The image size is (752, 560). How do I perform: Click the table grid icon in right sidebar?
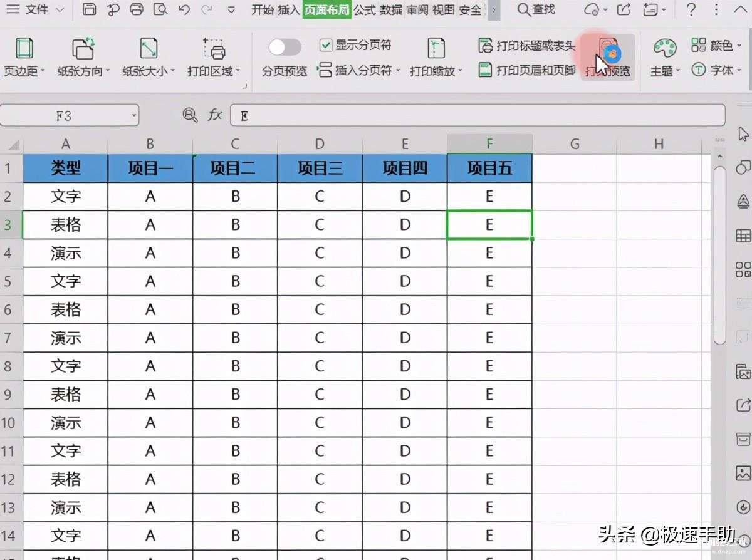[x=743, y=236]
